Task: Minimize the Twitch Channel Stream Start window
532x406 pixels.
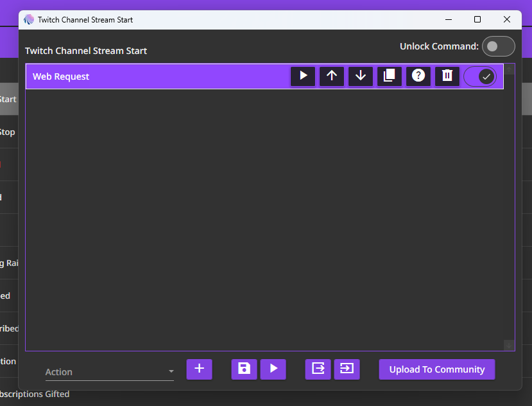Action: (x=449, y=20)
